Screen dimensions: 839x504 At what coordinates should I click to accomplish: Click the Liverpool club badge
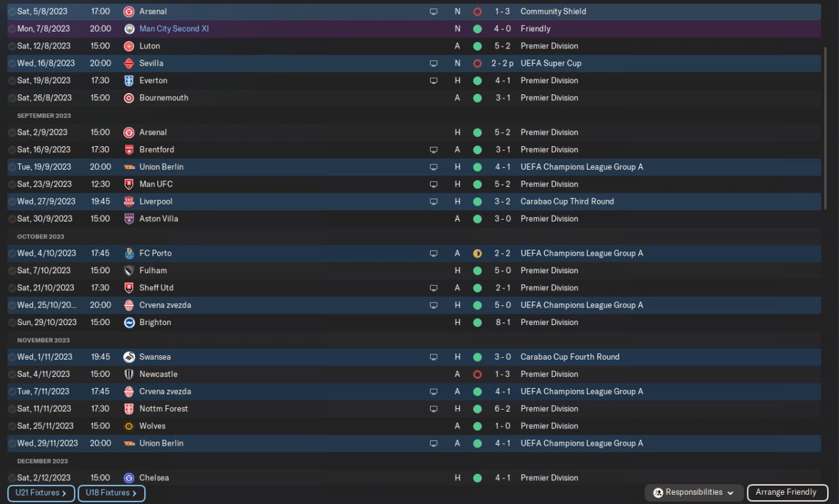pyautogui.click(x=129, y=201)
